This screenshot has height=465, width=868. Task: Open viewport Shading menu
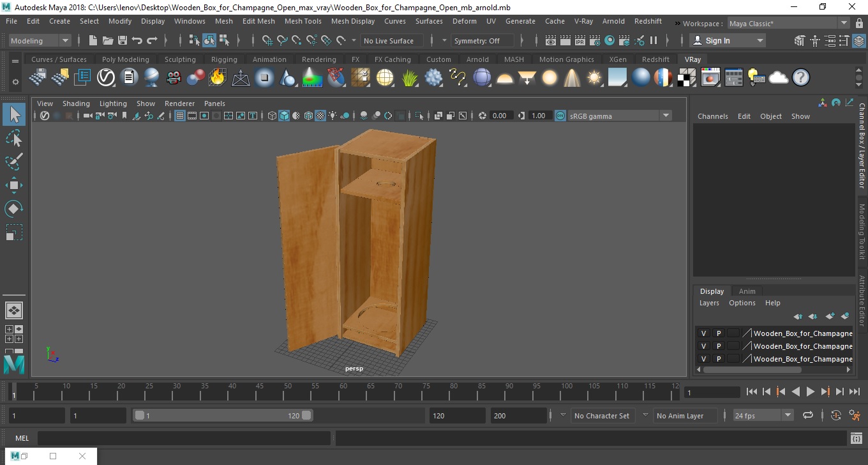coord(76,103)
